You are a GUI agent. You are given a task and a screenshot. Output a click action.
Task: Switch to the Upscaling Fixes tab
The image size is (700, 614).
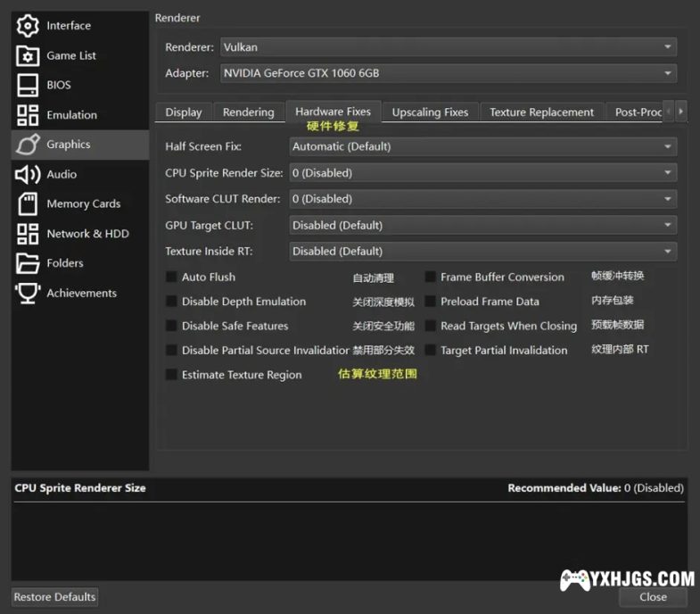coord(430,112)
